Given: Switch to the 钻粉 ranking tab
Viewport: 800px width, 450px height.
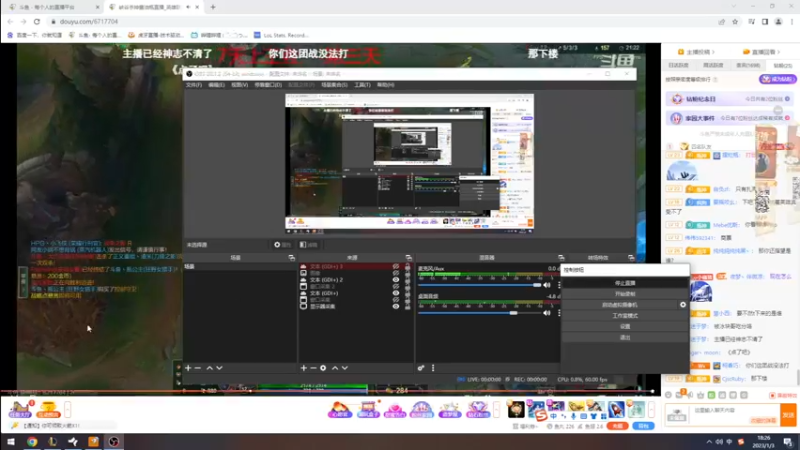Looking at the screenshot, I should (x=782, y=65).
